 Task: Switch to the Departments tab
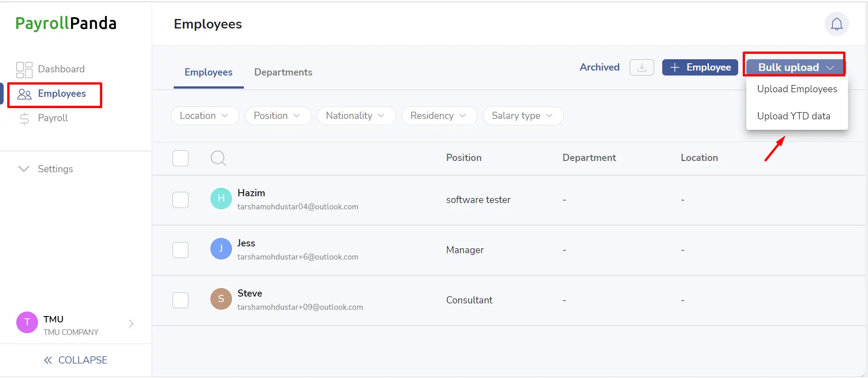(x=283, y=72)
